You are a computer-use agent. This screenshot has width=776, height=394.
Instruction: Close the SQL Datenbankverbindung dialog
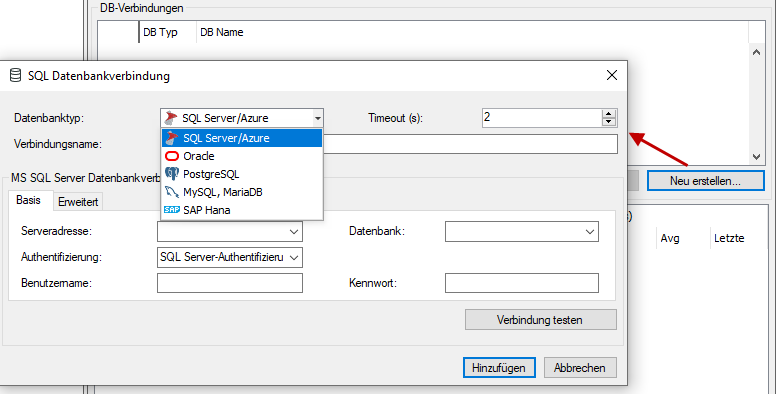coord(612,75)
